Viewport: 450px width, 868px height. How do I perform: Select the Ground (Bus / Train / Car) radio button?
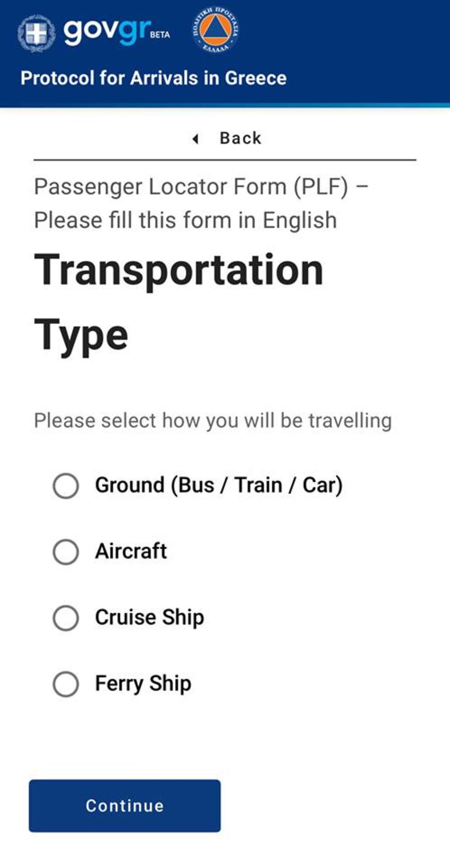pos(66,486)
